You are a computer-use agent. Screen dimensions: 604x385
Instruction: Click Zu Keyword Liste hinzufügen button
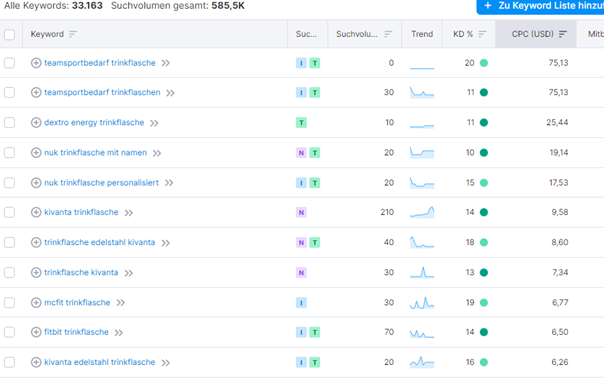click(540, 6)
